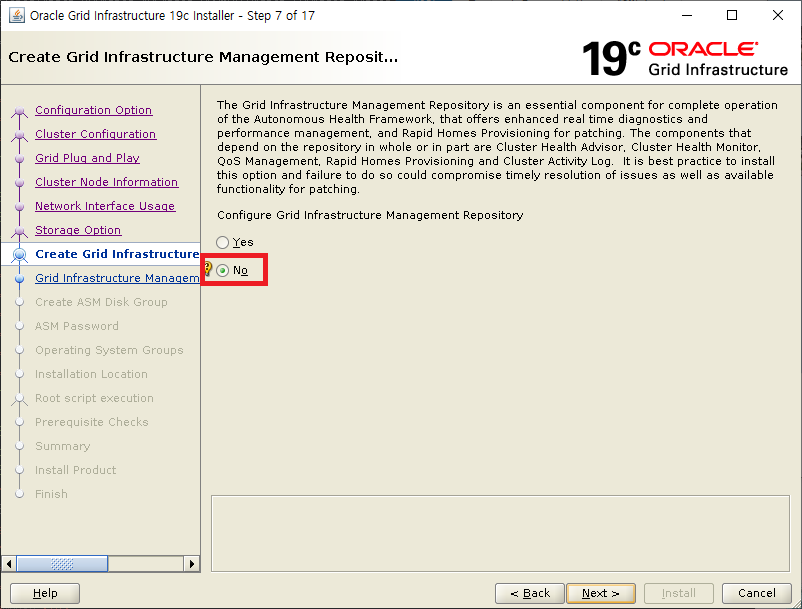802x609 pixels.
Task: Click the ASM Password step text
Action: click(x=77, y=326)
